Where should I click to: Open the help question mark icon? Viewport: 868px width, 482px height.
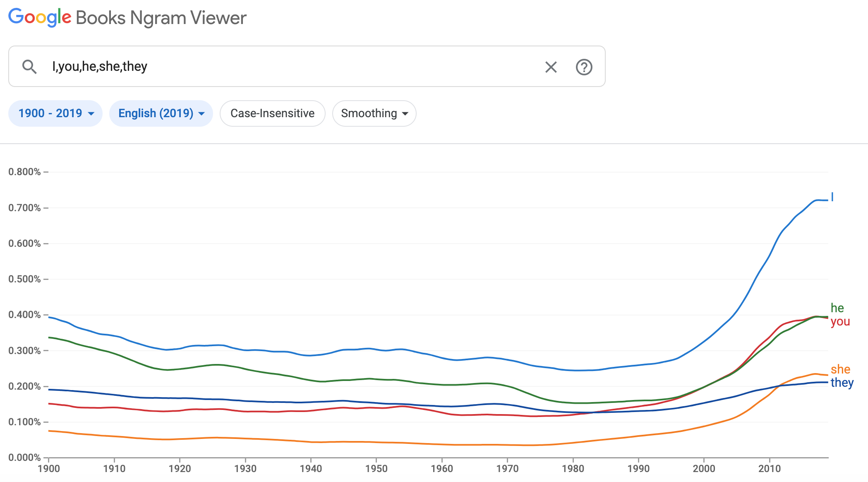click(584, 67)
